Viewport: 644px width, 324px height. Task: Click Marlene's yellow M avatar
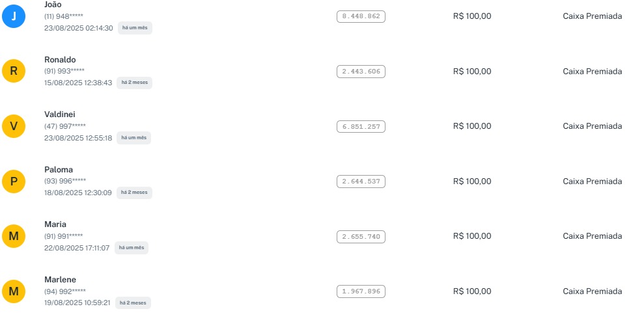coord(14,291)
